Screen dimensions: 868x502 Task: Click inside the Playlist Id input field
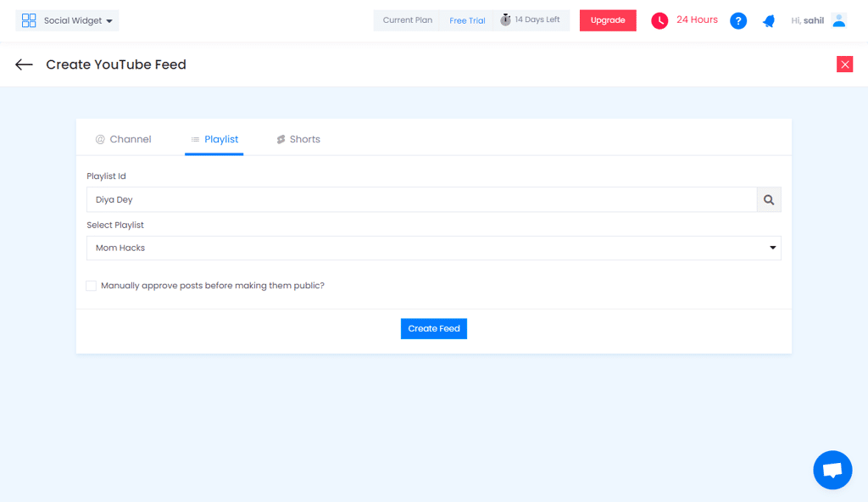[x=339, y=199]
